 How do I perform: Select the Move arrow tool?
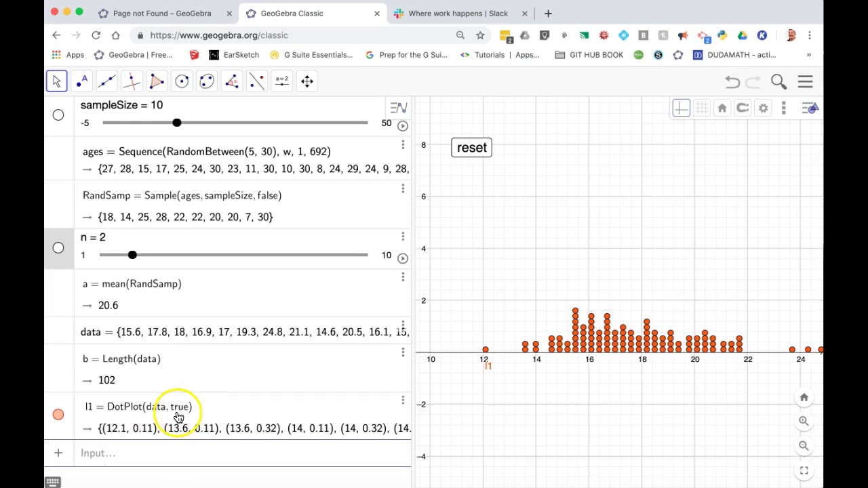tap(57, 81)
